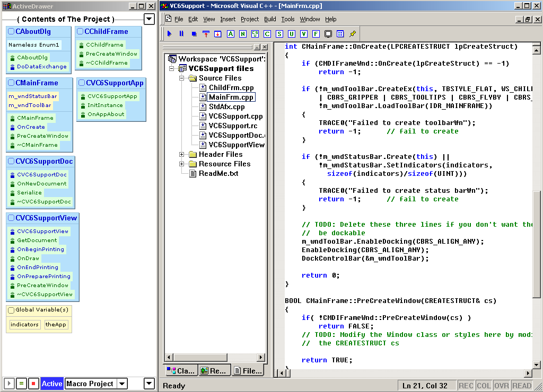Click the OnCreate method in CMainFrame box
This screenshot has width=543, height=392.
31,127
